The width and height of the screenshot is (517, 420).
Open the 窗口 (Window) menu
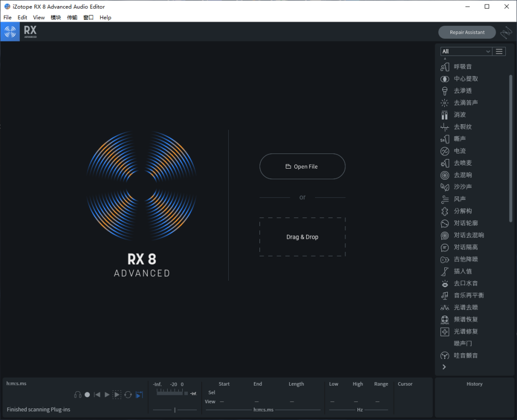(x=88, y=18)
